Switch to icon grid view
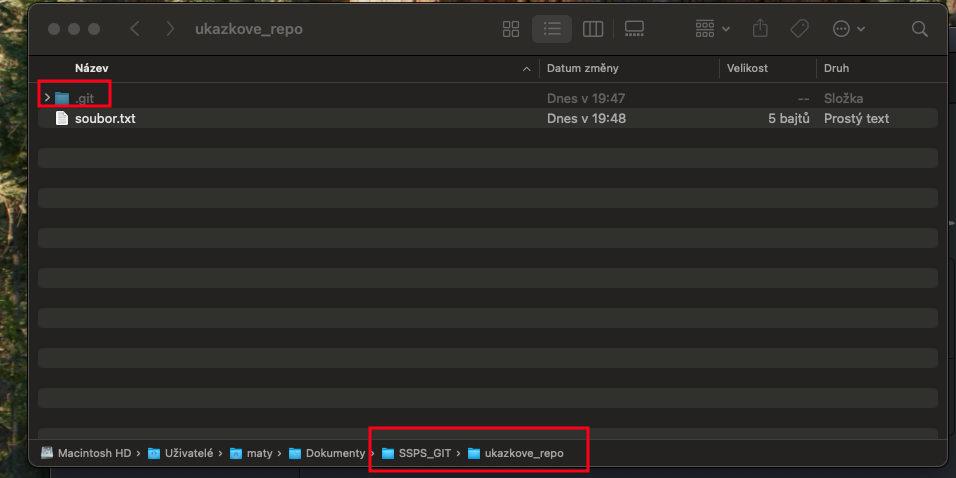The width and height of the screenshot is (956, 478). pyautogui.click(x=510, y=29)
